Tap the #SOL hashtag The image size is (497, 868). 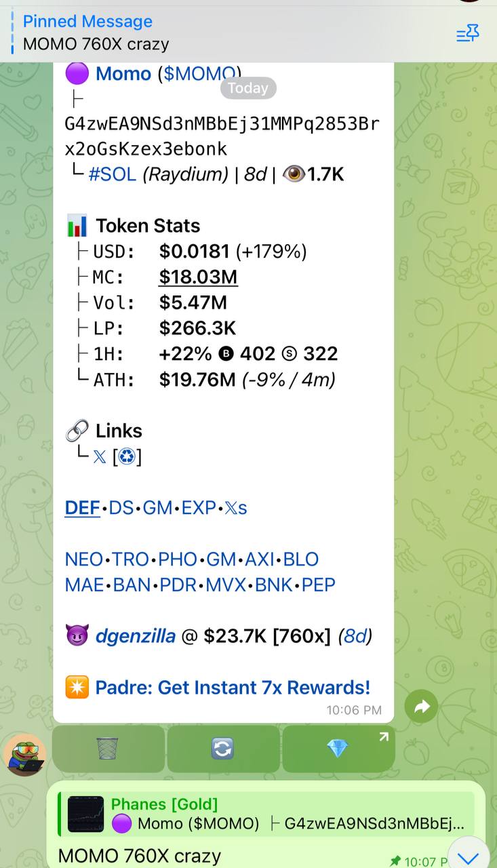click(x=112, y=174)
